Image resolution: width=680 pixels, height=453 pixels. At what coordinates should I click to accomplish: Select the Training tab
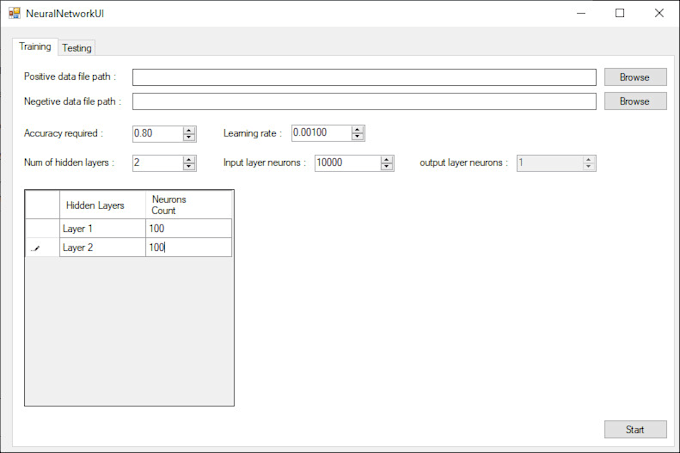coord(35,46)
